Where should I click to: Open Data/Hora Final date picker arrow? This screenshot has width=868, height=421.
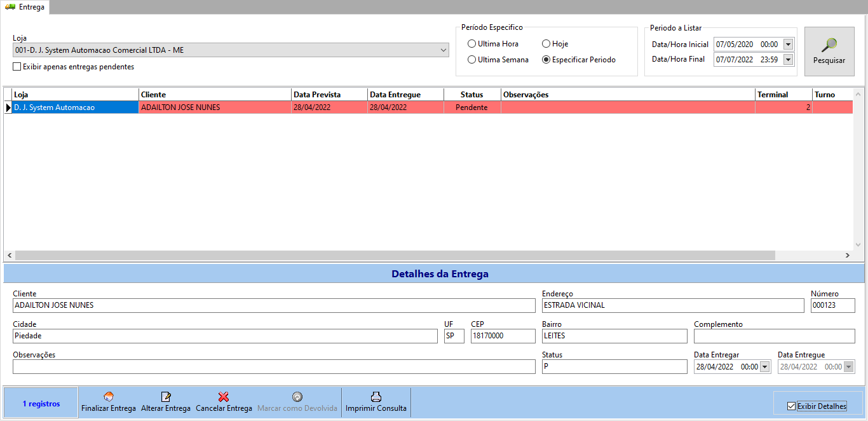[789, 59]
